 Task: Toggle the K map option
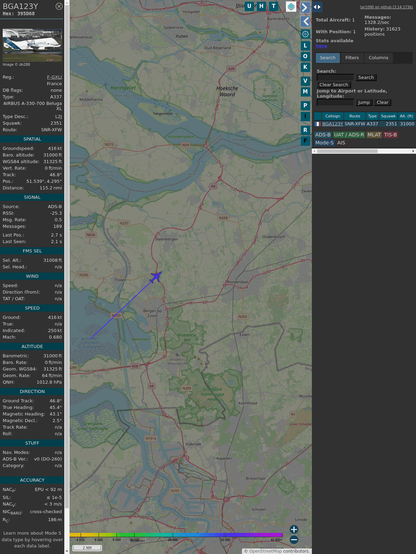pyautogui.click(x=305, y=67)
